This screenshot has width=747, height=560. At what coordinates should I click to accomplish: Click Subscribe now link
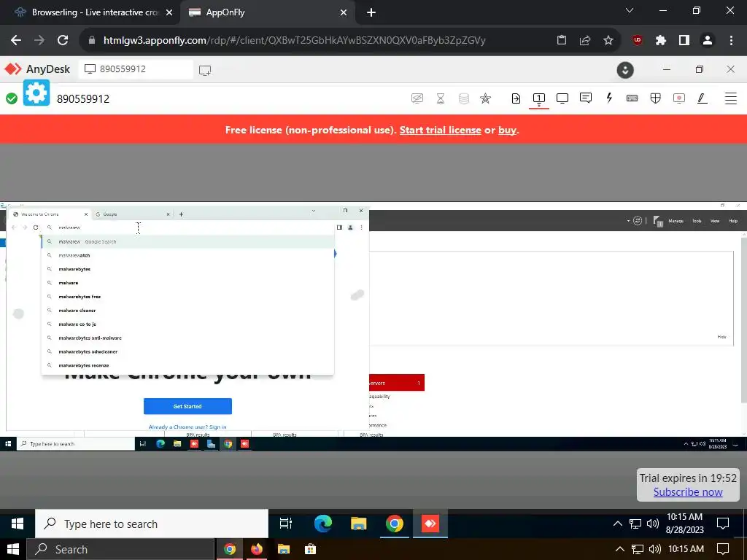tap(687, 492)
